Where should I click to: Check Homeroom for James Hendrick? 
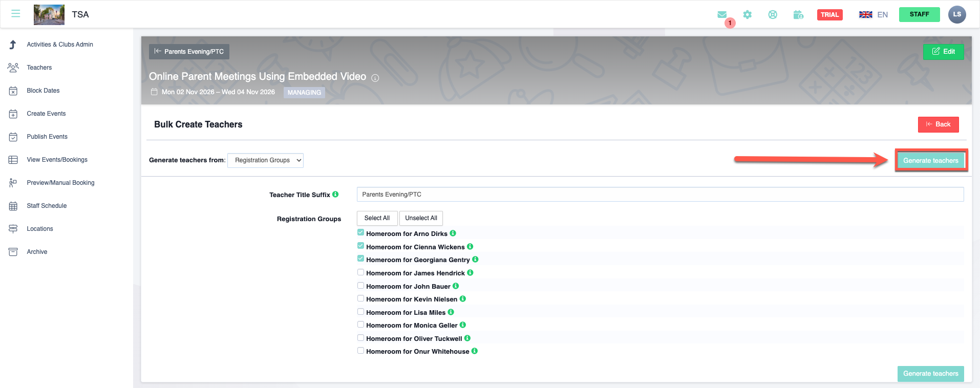[361, 272]
